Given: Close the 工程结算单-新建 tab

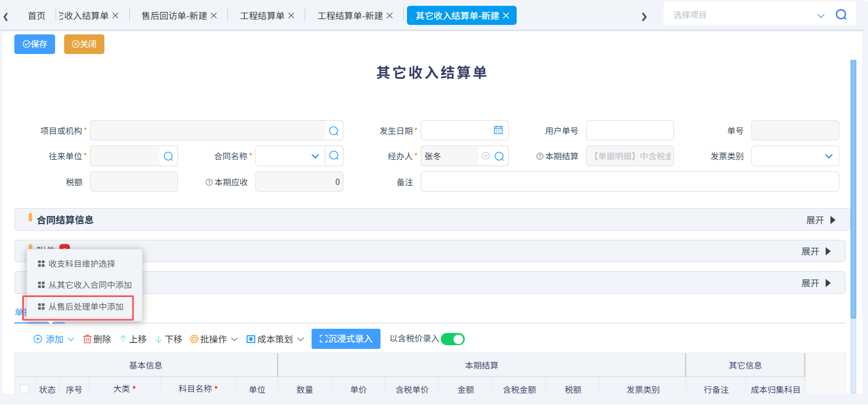Looking at the screenshot, I should (389, 16).
